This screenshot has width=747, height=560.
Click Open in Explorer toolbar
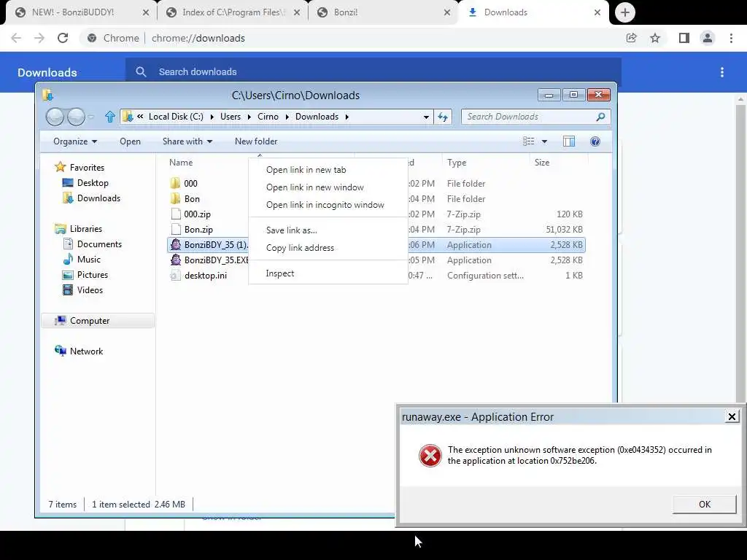pyautogui.click(x=130, y=141)
